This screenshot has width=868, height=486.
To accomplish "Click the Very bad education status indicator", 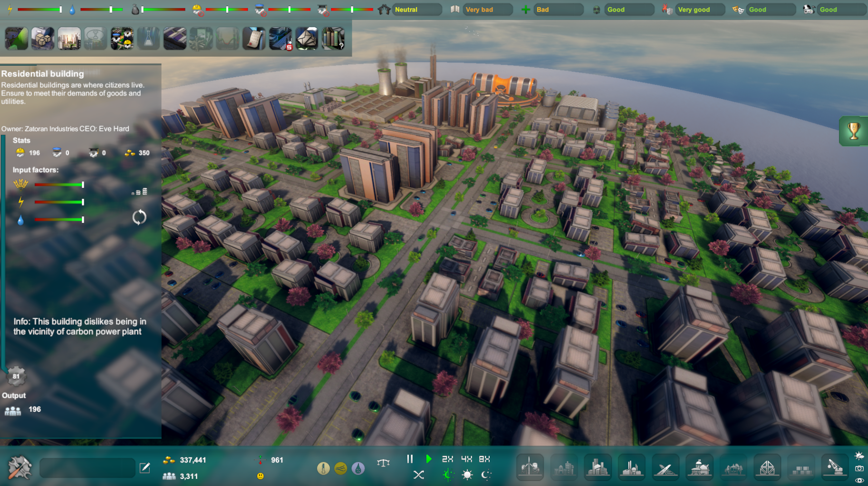I will click(x=488, y=10).
